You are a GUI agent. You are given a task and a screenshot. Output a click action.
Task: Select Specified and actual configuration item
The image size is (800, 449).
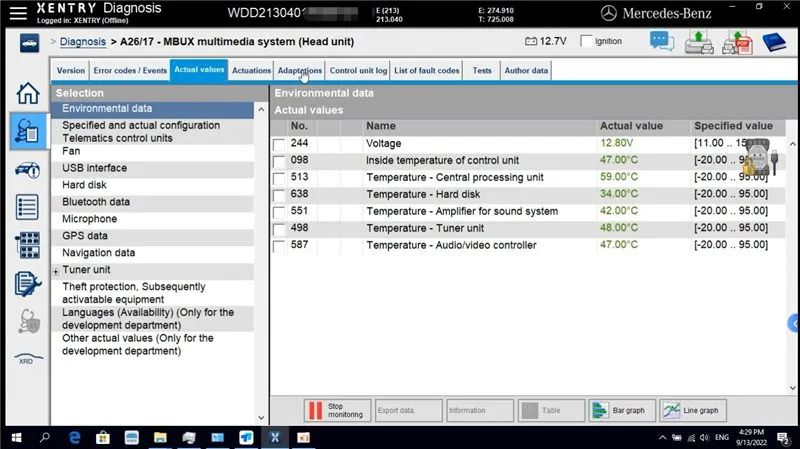coord(152,132)
